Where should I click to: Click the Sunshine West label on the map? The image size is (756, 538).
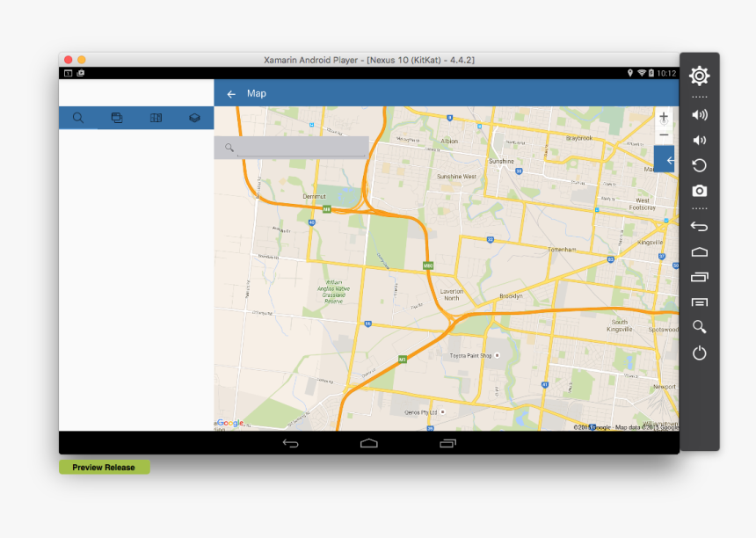456,177
